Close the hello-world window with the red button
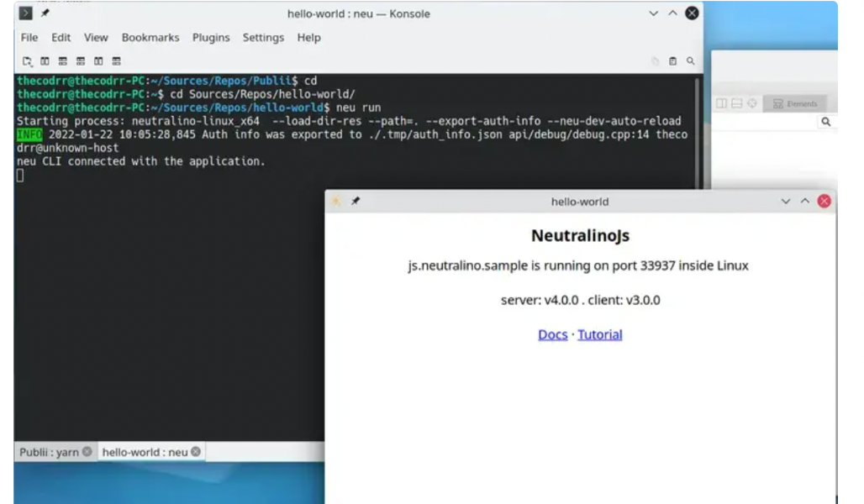Image resolution: width=864 pixels, height=504 pixels. click(x=824, y=201)
